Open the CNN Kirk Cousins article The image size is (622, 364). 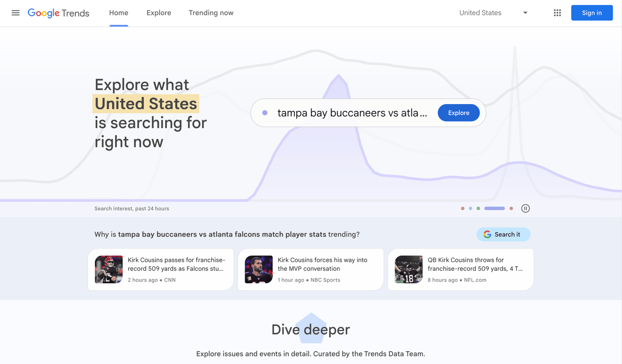(x=161, y=270)
